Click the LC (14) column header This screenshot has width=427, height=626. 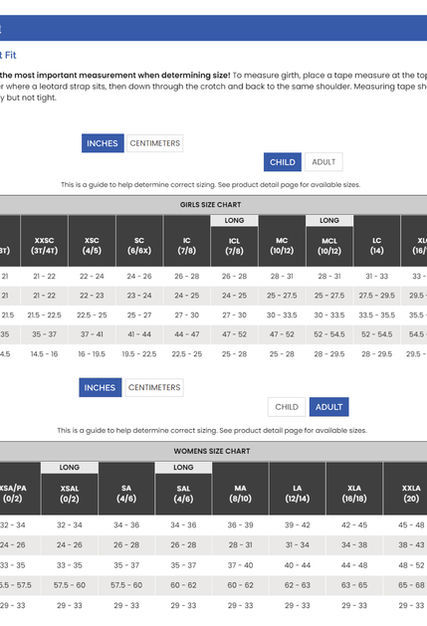[377, 241]
